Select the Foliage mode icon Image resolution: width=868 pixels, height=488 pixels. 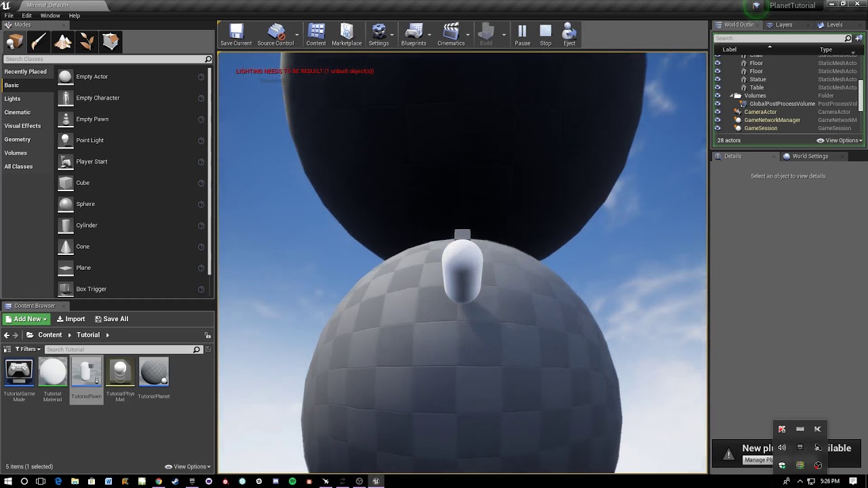click(x=87, y=42)
